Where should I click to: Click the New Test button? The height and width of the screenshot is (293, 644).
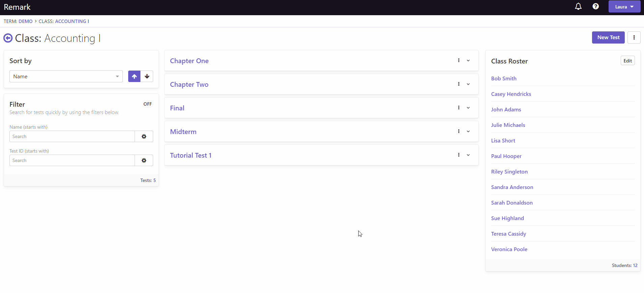tap(608, 37)
